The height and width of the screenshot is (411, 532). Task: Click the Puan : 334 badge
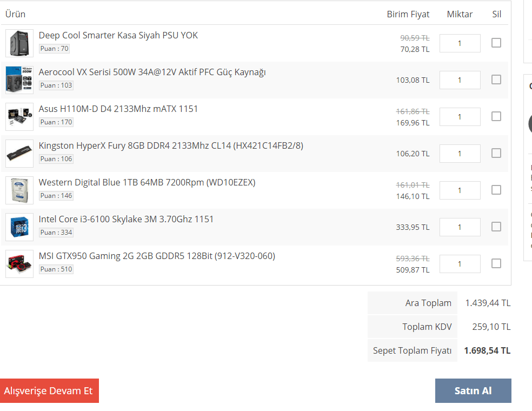pos(56,233)
